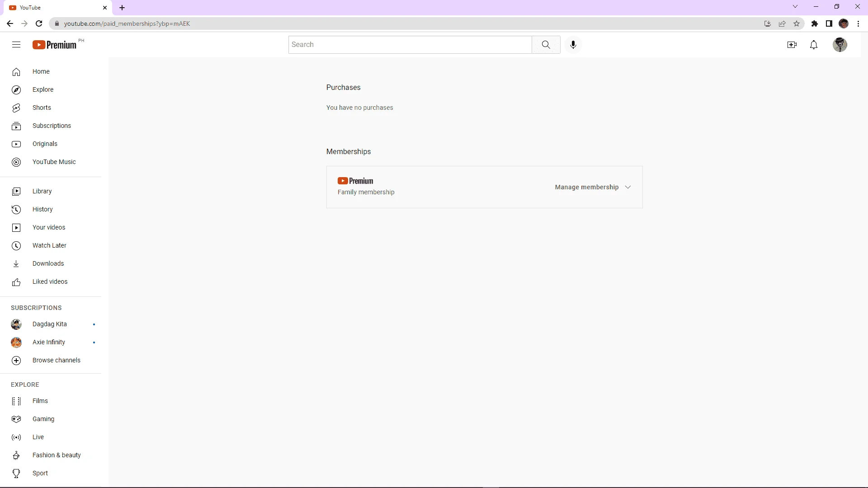Open Liked videos playlist
The image size is (868, 488).
coord(51,282)
